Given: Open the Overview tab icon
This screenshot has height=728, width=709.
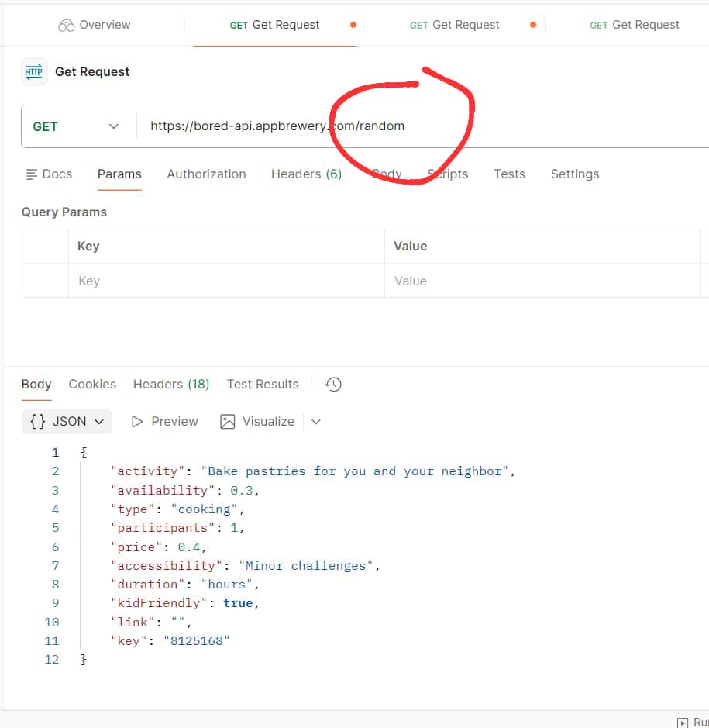Looking at the screenshot, I should point(67,24).
